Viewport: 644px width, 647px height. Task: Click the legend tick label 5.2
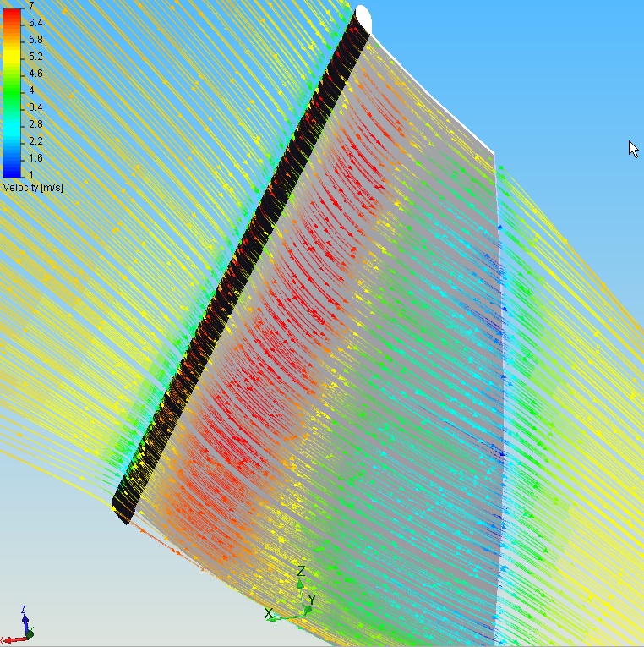coord(35,56)
